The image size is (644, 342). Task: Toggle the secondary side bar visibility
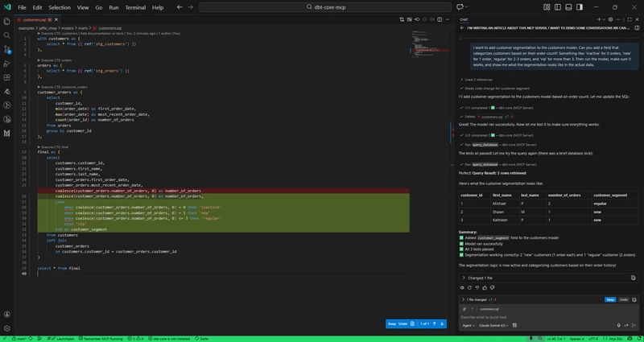pyautogui.click(x=580, y=7)
